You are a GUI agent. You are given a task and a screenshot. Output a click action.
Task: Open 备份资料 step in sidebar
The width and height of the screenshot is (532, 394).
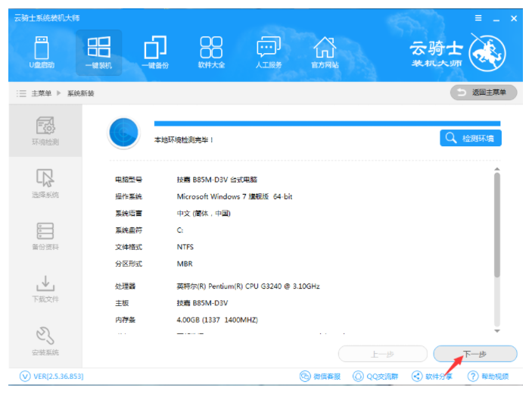(x=45, y=236)
